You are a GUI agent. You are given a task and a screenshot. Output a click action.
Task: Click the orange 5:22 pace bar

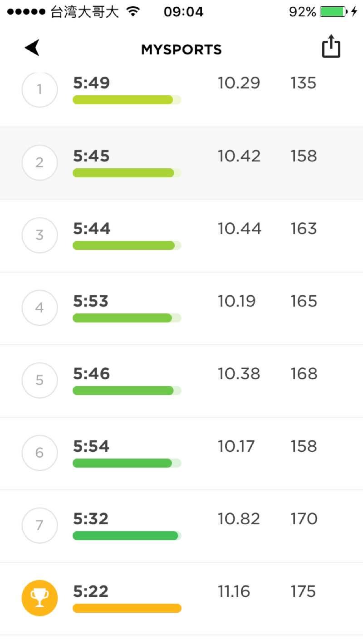tap(127, 608)
